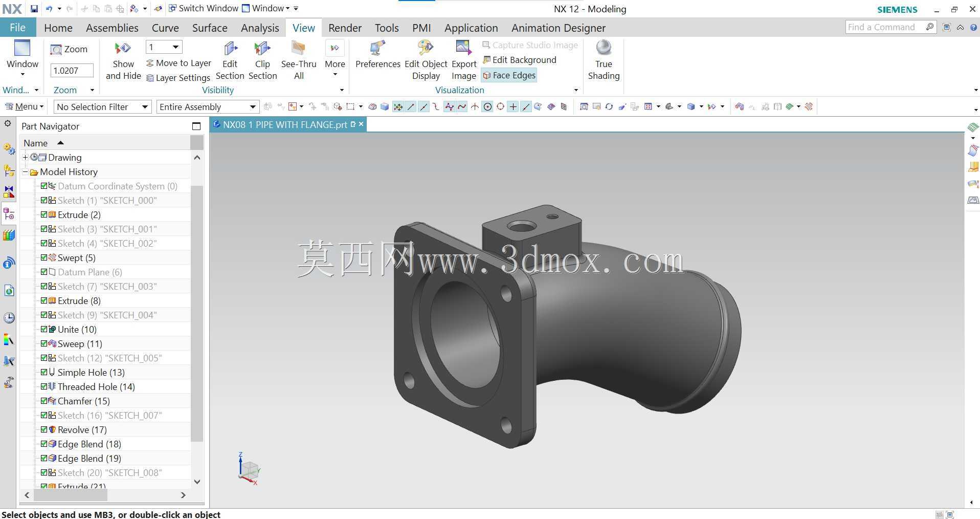Click Part Navigator scroll down arrow
The image size is (980, 519).
coord(197,482)
